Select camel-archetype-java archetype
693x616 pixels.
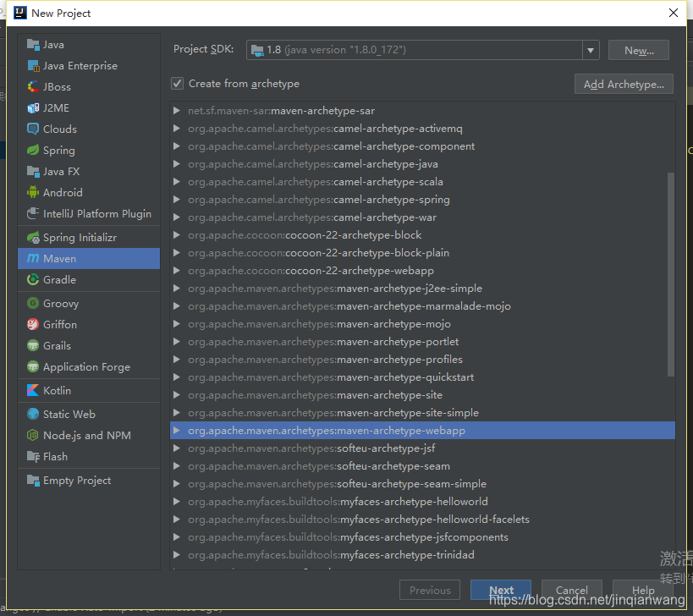tap(422, 164)
